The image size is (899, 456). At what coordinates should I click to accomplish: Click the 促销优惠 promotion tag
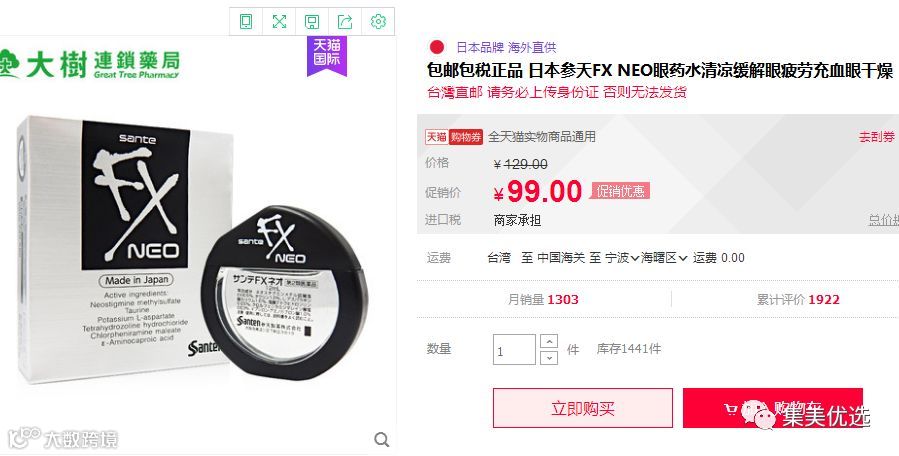click(x=620, y=191)
